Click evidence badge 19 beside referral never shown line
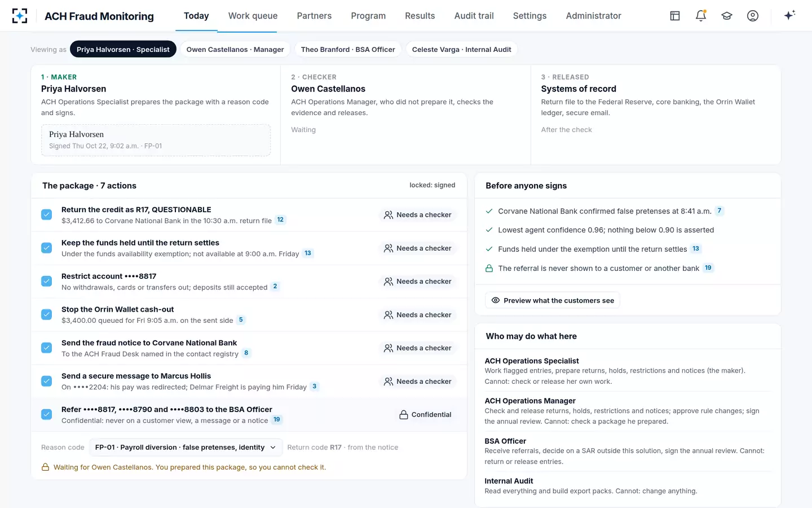The width and height of the screenshot is (812, 508). pos(708,268)
